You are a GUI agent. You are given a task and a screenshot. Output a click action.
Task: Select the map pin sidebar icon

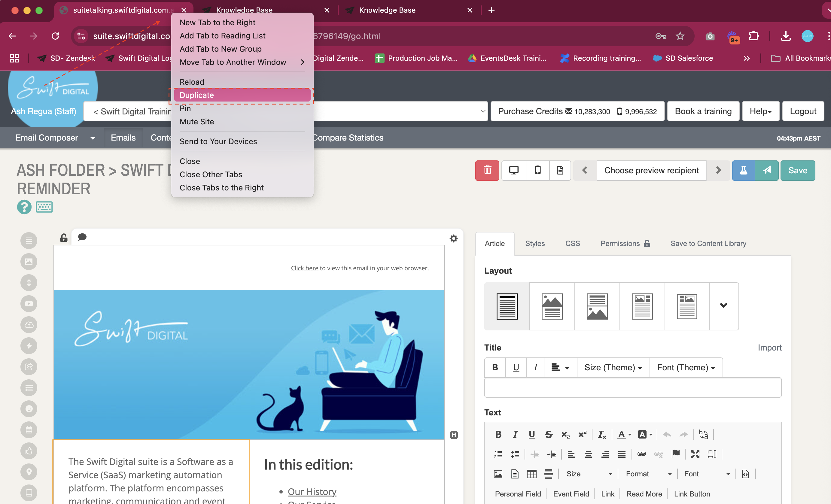pos(29,472)
